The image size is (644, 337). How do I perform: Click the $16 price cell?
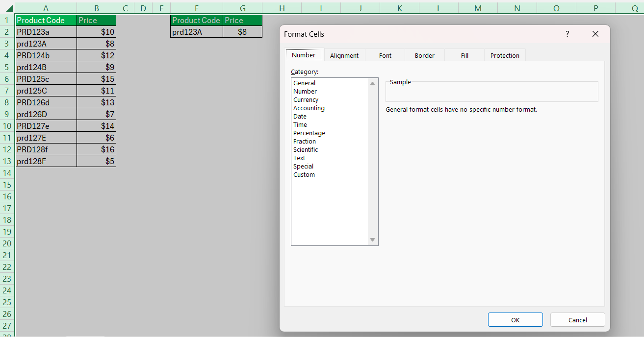click(x=97, y=149)
